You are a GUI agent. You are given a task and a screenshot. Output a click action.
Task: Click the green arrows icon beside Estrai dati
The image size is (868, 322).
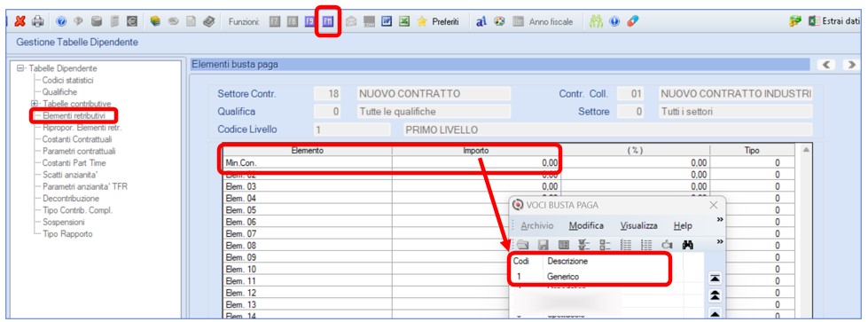pyautogui.click(x=795, y=21)
